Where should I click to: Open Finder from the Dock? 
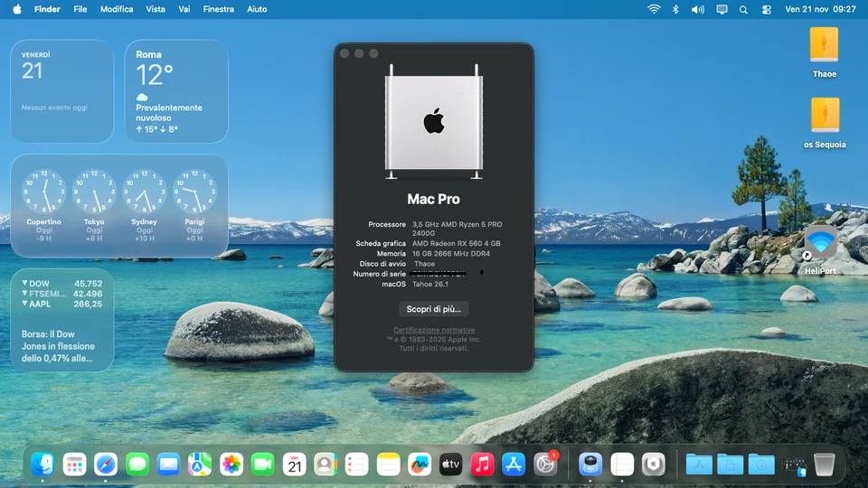tap(42, 465)
